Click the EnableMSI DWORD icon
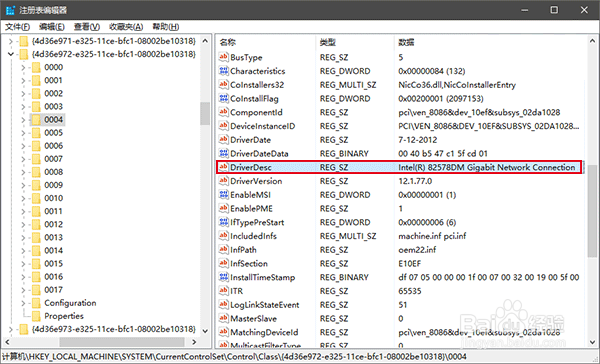 (223, 195)
